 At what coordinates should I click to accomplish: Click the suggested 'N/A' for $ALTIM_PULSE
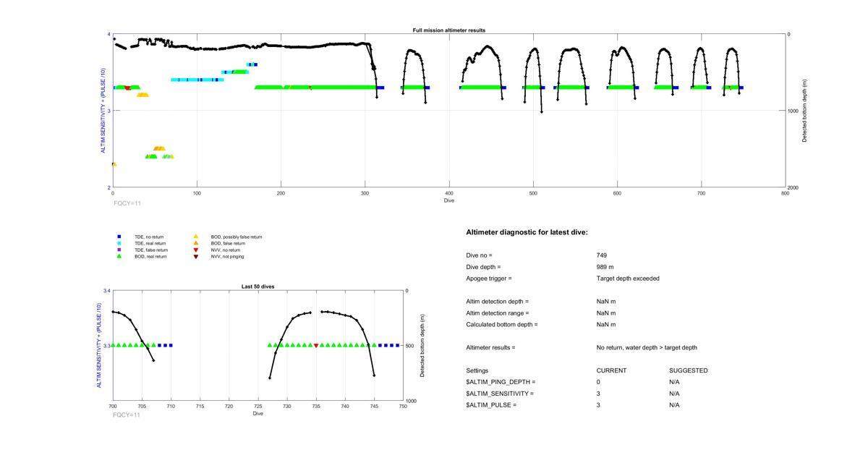pyautogui.click(x=674, y=405)
